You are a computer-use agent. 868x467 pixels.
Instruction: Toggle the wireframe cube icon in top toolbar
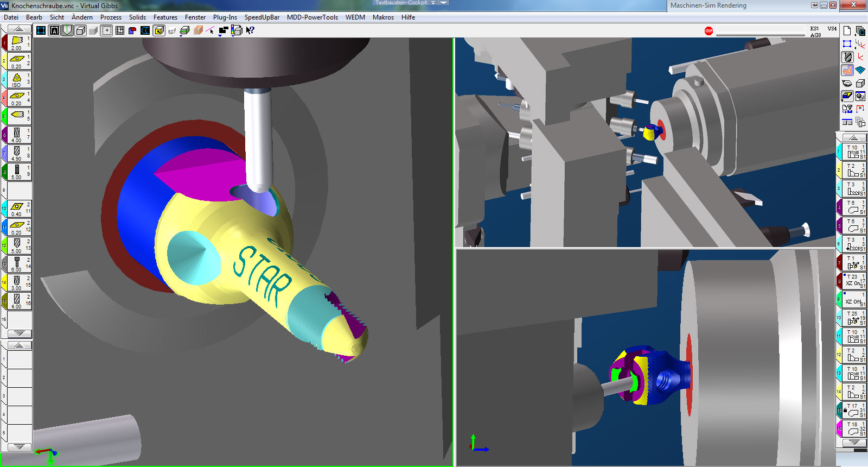point(80,30)
